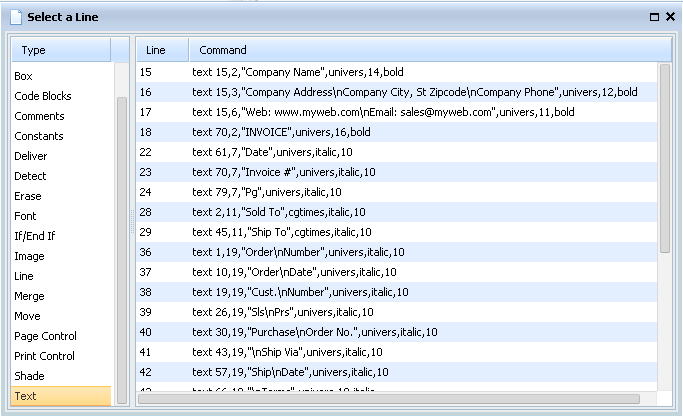The height and width of the screenshot is (416, 683).
Task: Select line 18 INVOICE text command
Action: [280, 132]
